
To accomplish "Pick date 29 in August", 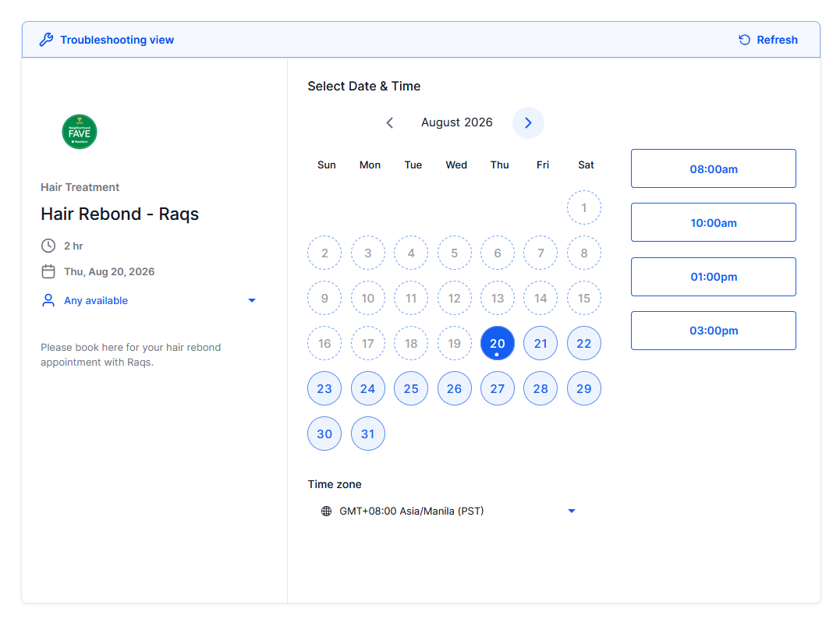I will click(x=584, y=388).
